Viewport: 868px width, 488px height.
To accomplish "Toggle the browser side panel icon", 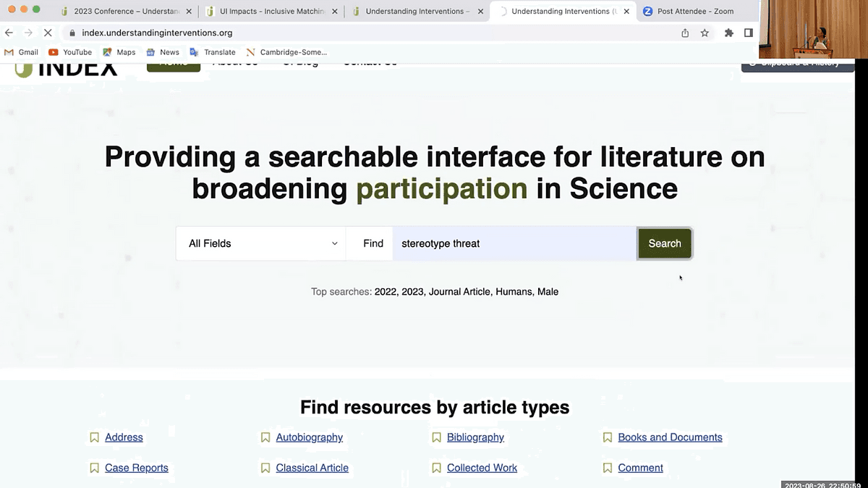I will pos(749,33).
